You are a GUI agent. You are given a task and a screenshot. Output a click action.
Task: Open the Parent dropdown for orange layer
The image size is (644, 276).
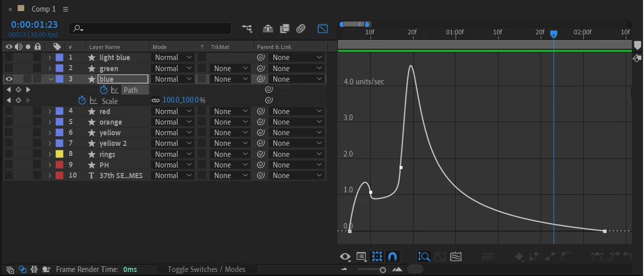coord(296,122)
